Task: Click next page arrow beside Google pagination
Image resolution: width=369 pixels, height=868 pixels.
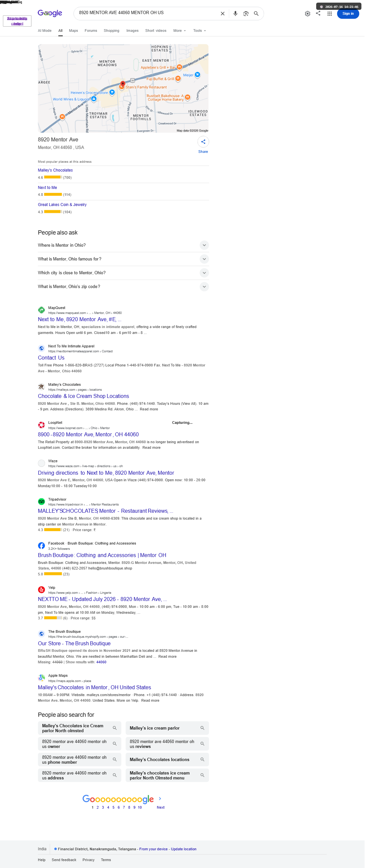Action: point(160,798)
